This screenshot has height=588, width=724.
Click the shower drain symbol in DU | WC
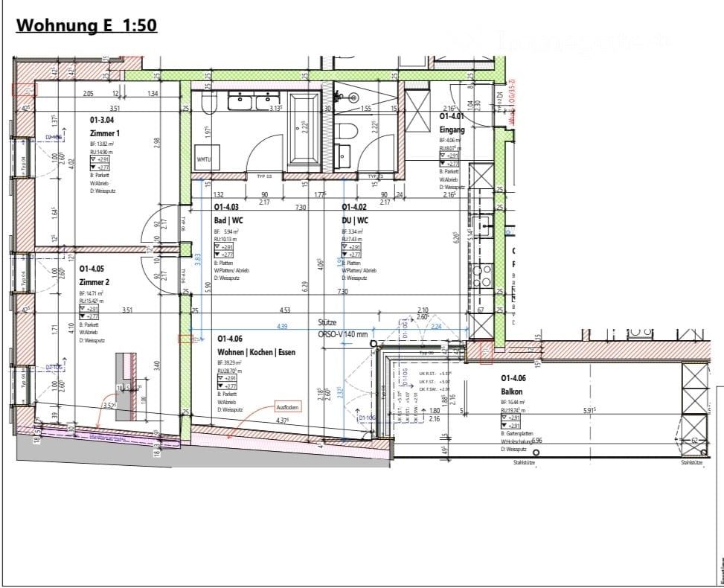click(353, 98)
